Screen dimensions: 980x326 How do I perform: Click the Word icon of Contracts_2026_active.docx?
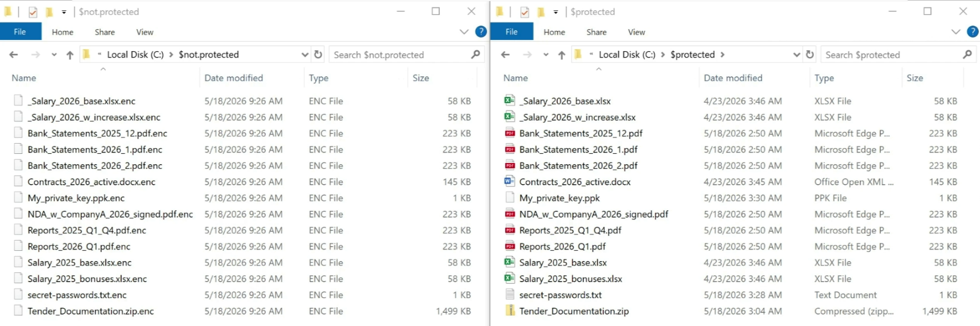click(x=509, y=181)
